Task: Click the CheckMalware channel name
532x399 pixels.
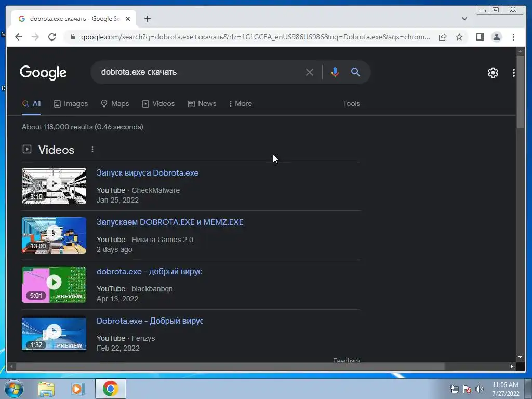Action: click(x=156, y=190)
